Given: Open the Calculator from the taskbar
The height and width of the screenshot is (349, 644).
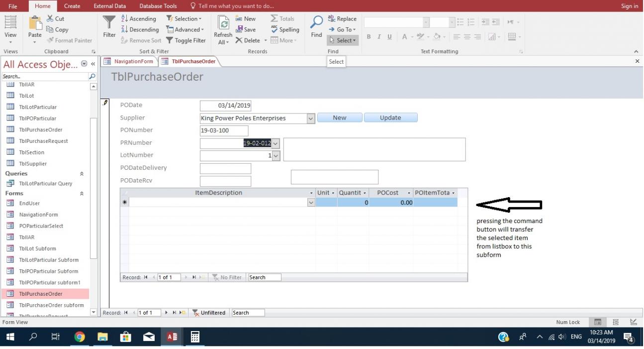Looking at the screenshot, I should pyautogui.click(x=195, y=338).
